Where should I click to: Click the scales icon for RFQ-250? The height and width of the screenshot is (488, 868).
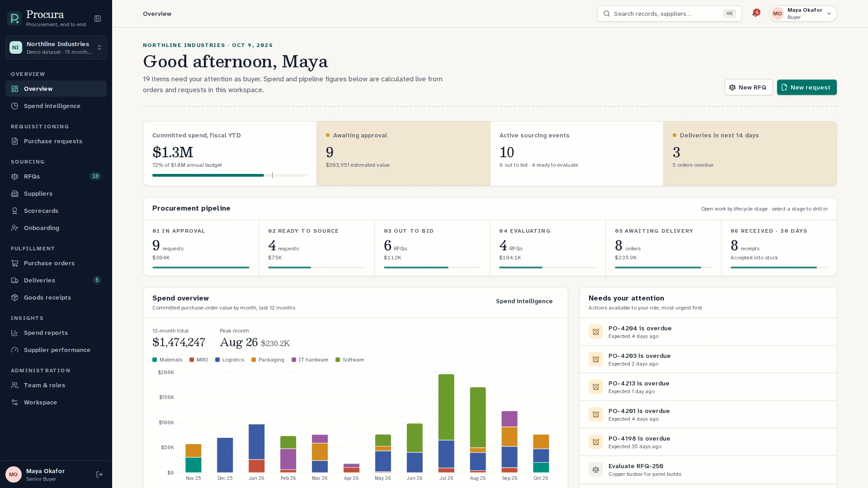click(x=596, y=469)
